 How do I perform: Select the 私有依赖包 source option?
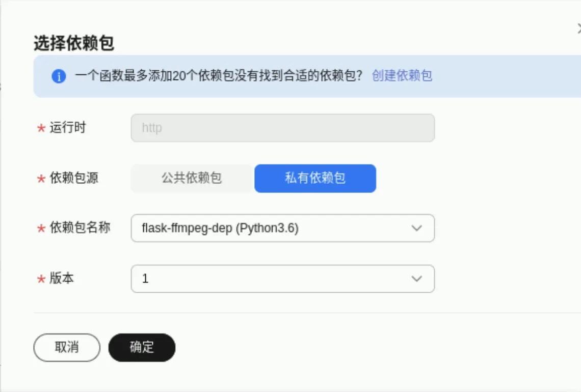(x=315, y=178)
